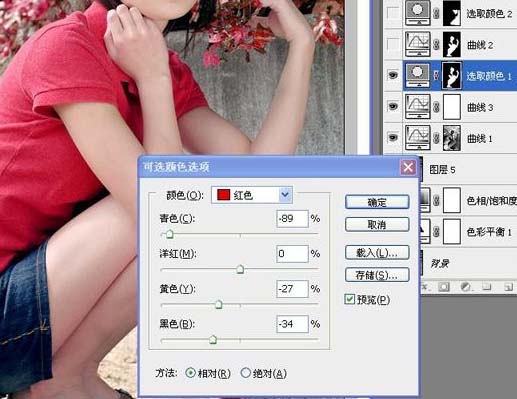The image size is (517, 399).
Task: Click link icon on 色彩平衡 1 layer
Action: pos(436,232)
